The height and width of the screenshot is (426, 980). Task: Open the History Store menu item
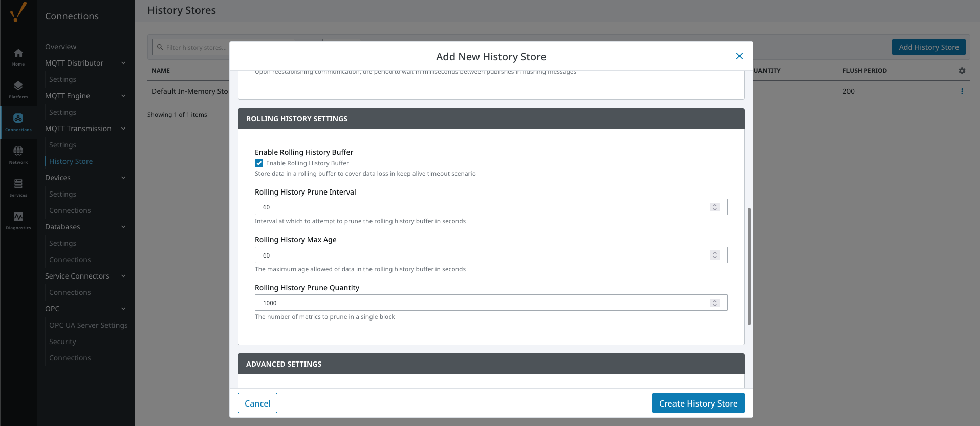click(x=71, y=161)
